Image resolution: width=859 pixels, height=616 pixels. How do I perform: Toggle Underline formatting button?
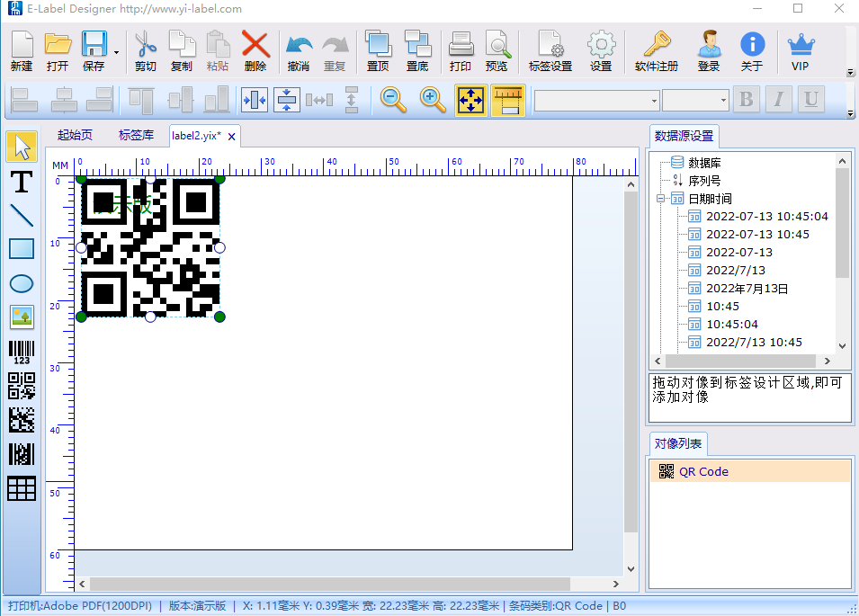point(811,100)
